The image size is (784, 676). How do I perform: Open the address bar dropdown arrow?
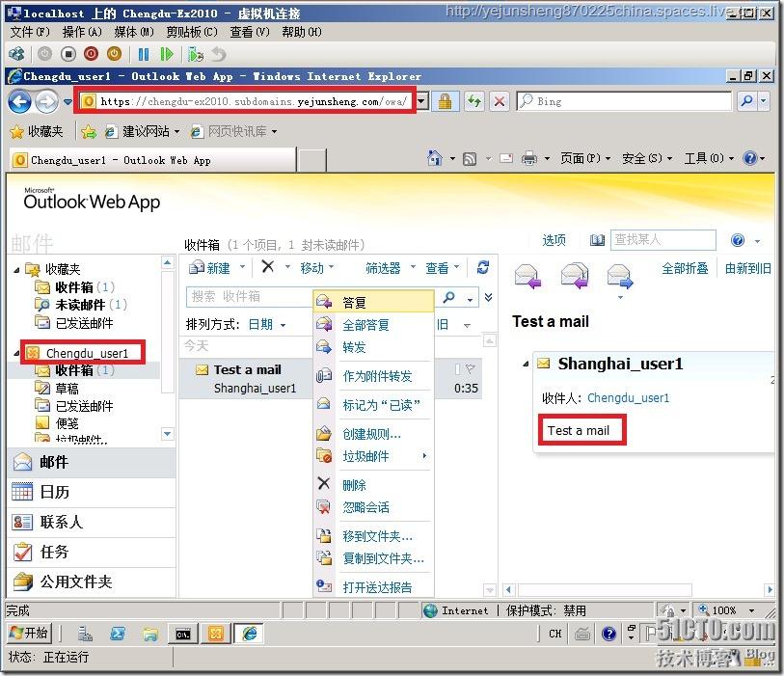(422, 101)
